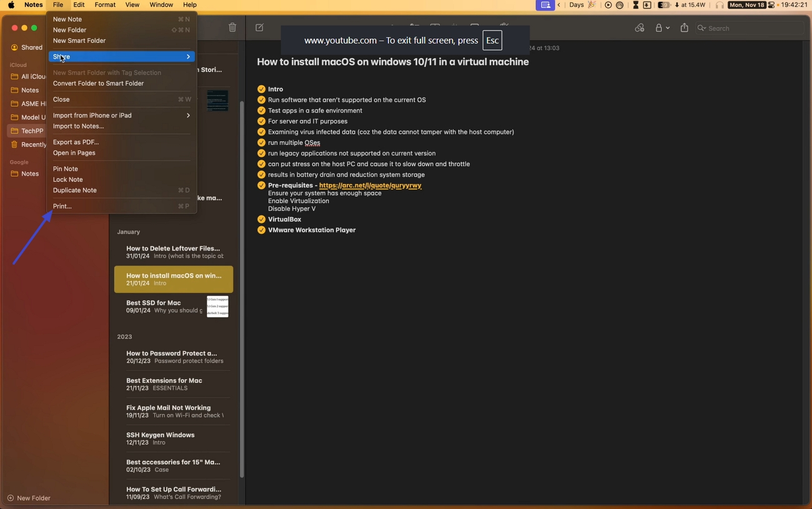Viewport: 812px width, 509px height.
Task: Open Control Center from menu bar
Action: click(x=771, y=5)
